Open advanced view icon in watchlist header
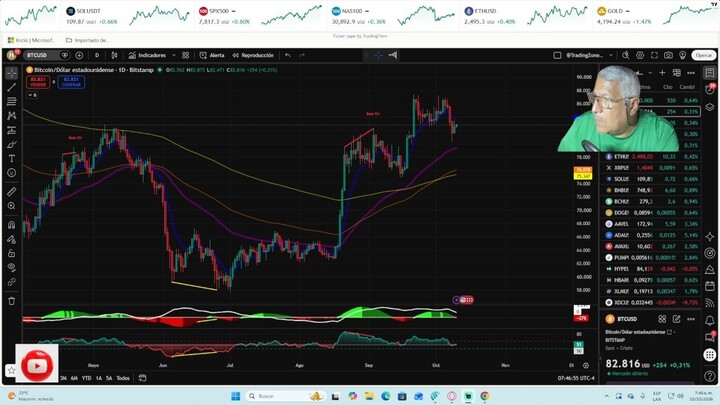This screenshot has height=405, width=720. click(x=676, y=73)
